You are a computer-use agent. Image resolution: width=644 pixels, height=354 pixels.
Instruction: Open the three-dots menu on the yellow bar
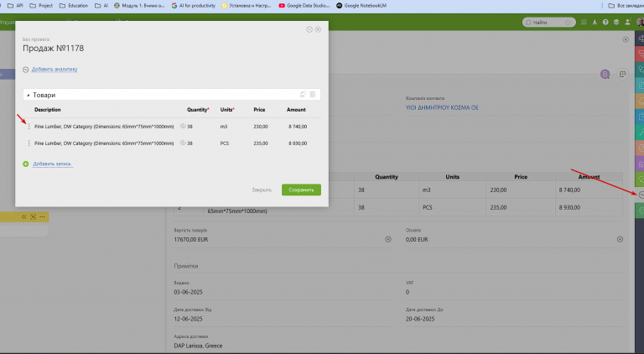click(x=42, y=216)
